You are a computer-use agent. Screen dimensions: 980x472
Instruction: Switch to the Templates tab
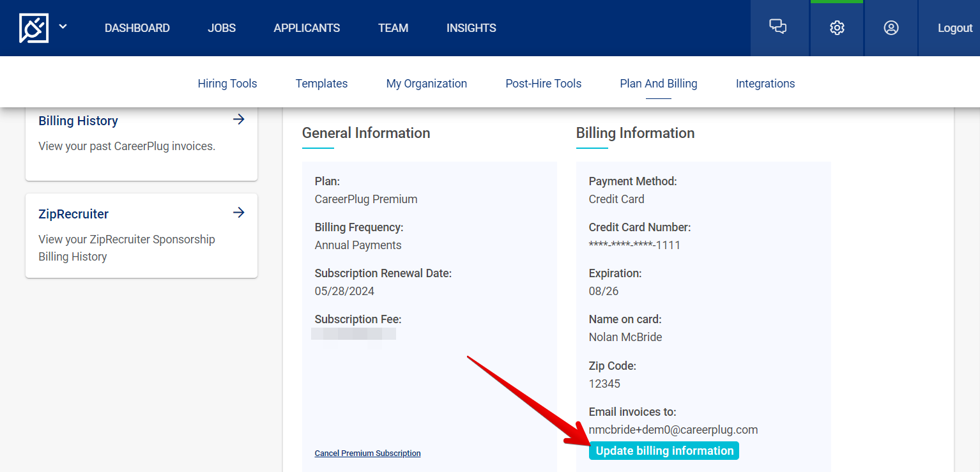point(321,84)
